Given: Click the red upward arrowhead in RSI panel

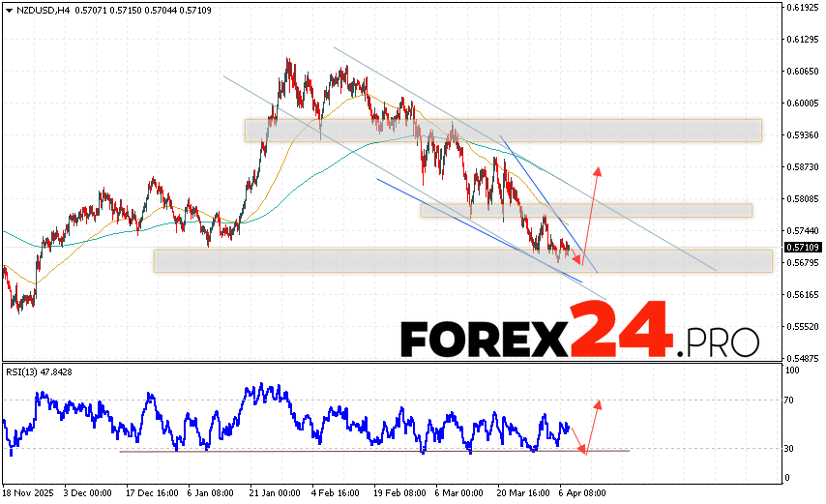Looking at the screenshot, I should [x=599, y=403].
